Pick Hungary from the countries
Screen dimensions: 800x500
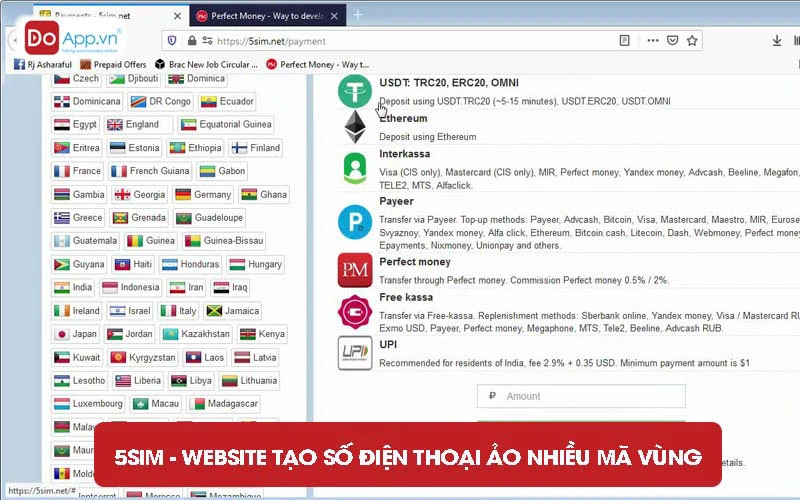pos(255,264)
